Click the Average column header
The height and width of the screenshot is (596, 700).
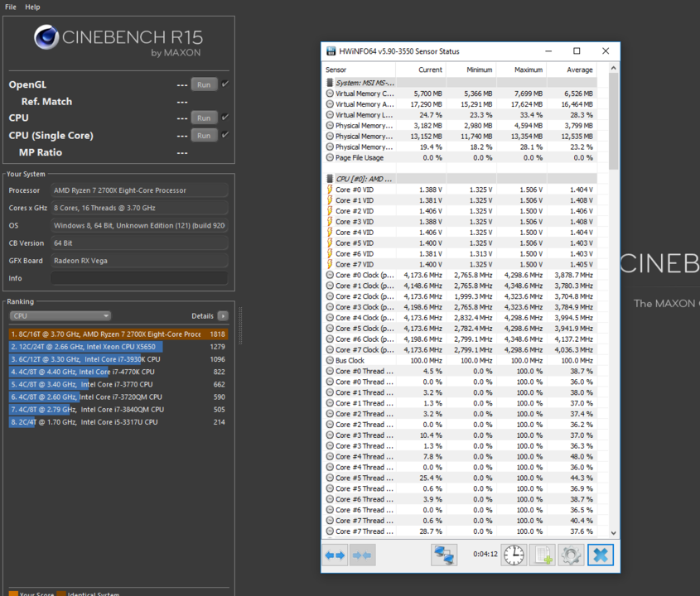point(572,70)
